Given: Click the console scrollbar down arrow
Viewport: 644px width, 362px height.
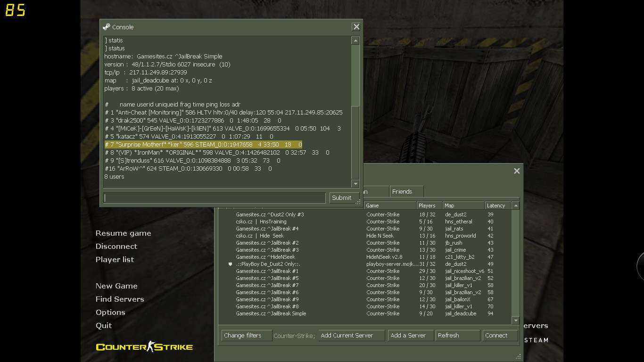Looking at the screenshot, I should point(355,184).
